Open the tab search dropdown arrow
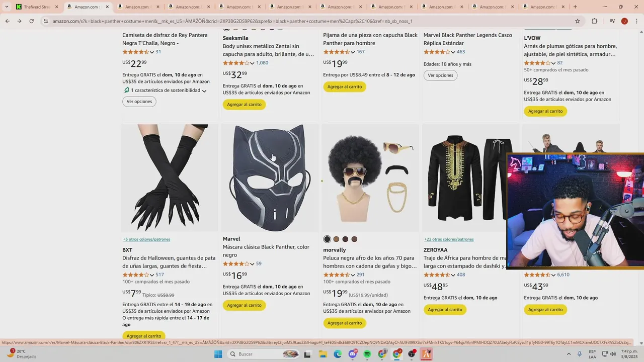This screenshot has height=362, width=644. click(x=6, y=7)
